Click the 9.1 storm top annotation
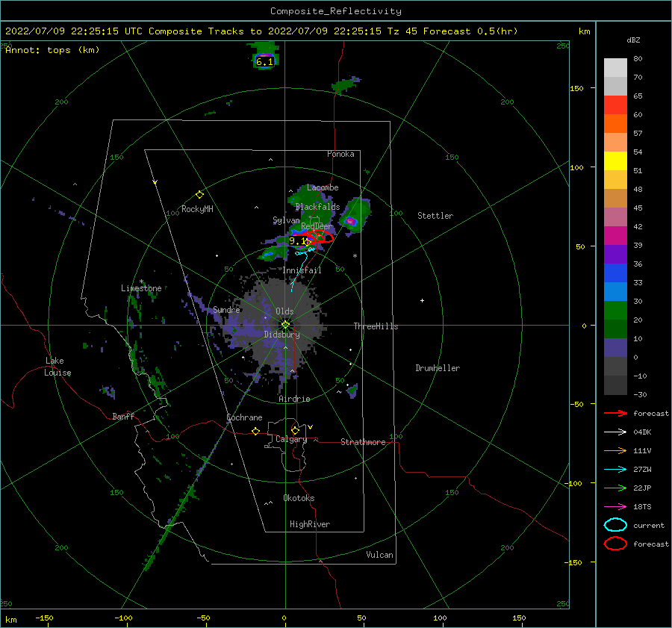 [x=298, y=241]
